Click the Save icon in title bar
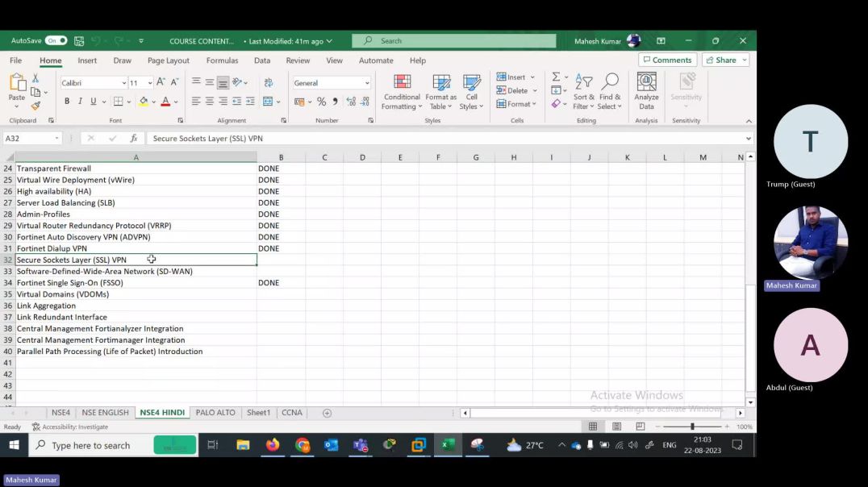The width and height of the screenshot is (868, 487). click(79, 41)
